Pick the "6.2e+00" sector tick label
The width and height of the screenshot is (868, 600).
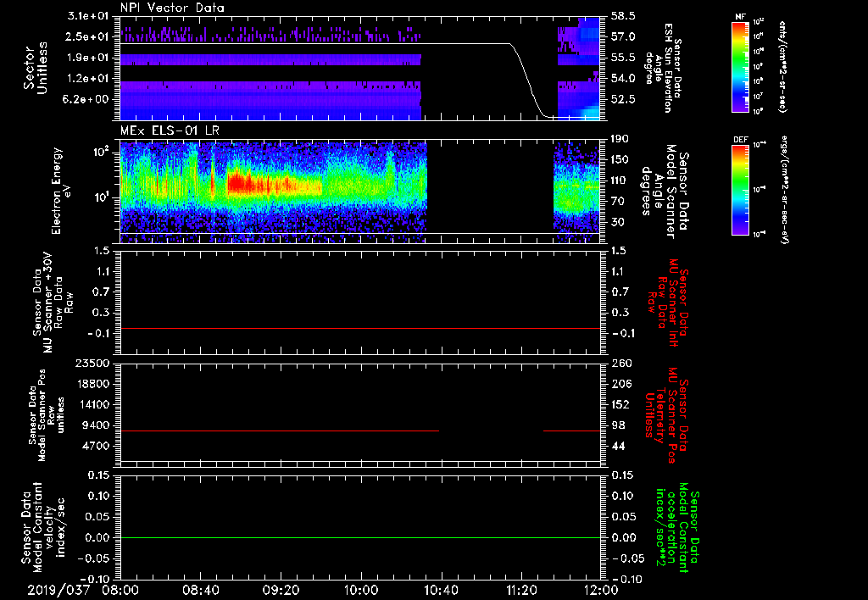point(87,100)
